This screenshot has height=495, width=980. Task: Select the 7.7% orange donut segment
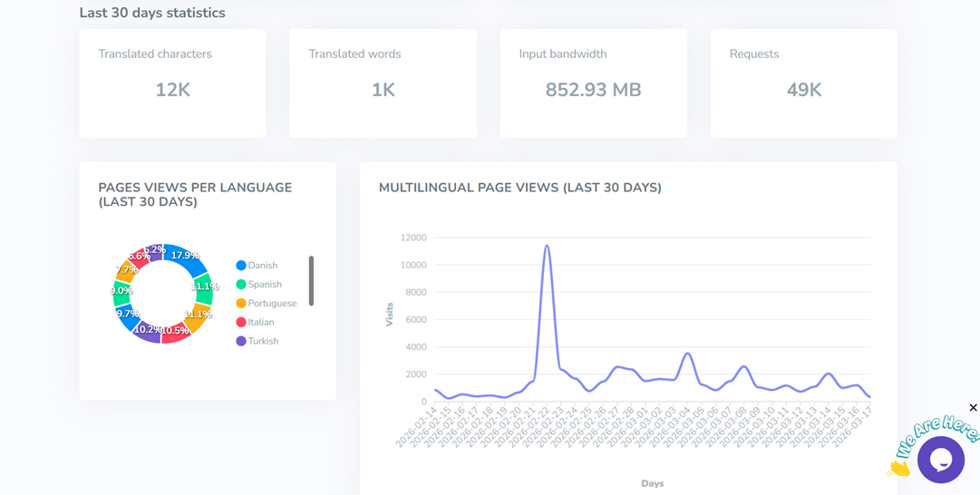click(127, 270)
